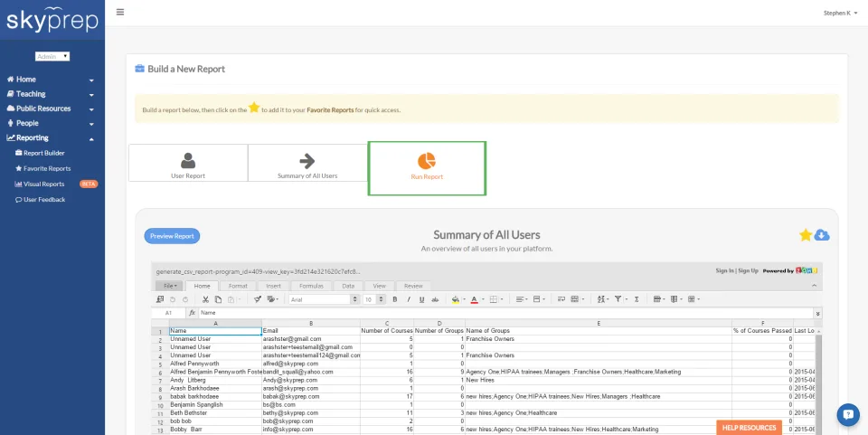Click the cell borders icon
The image size is (868, 435).
494,299
